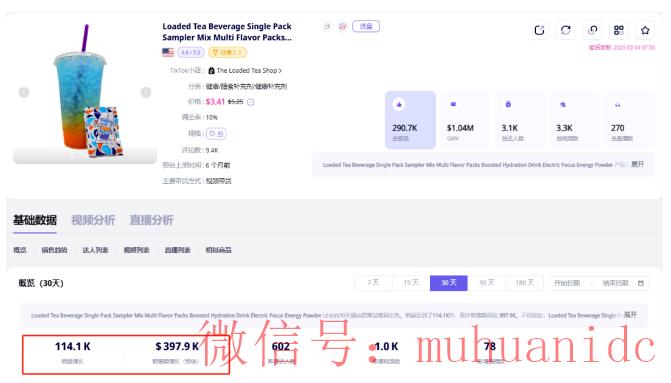The image size is (671, 383).
Task: Click thumbs-up icon on 290.7K card
Action: (399, 104)
